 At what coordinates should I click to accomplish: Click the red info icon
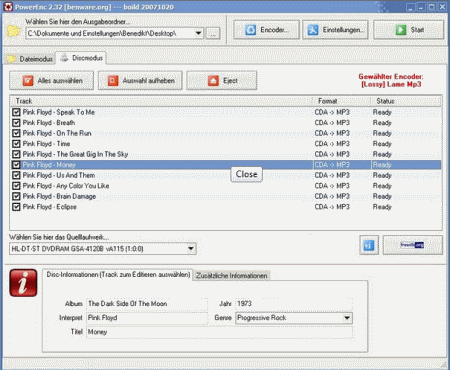(23, 283)
